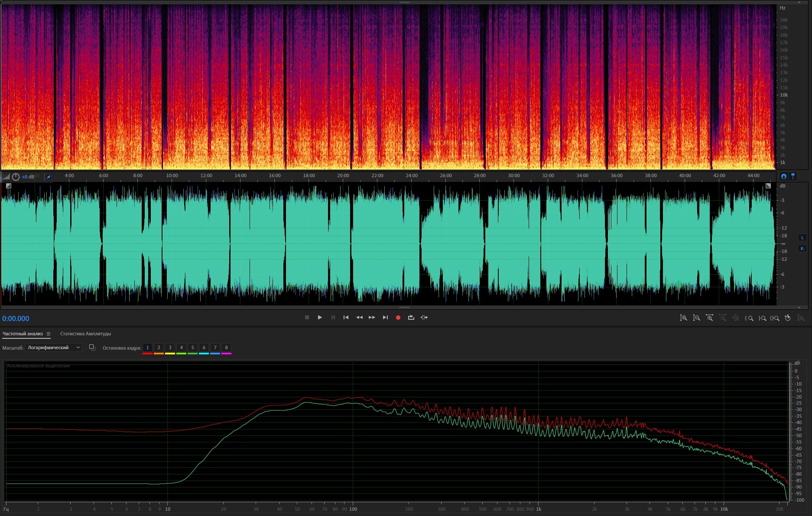Image resolution: width=812 pixels, height=516 pixels.
Task: Open the Масштаб Логарифмический dropdown
Action: (x=54, y=347)
